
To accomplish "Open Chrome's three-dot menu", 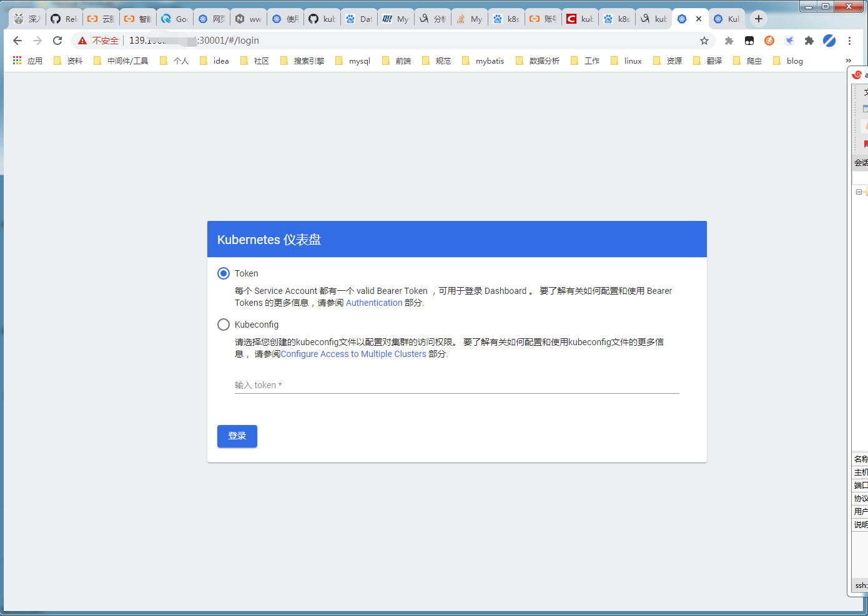I will point(849,41).
